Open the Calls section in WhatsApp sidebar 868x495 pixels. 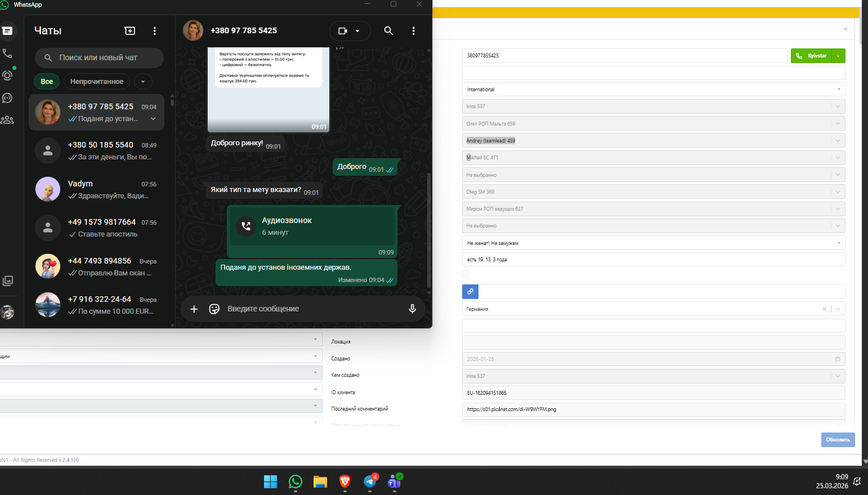coord(7,53)
